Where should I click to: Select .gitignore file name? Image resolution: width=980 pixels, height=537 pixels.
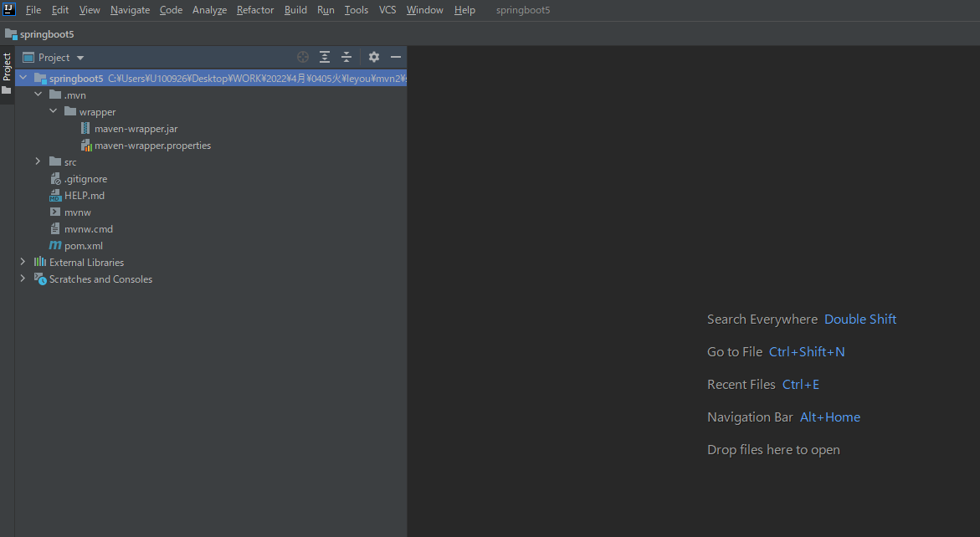tap(85, 179)
